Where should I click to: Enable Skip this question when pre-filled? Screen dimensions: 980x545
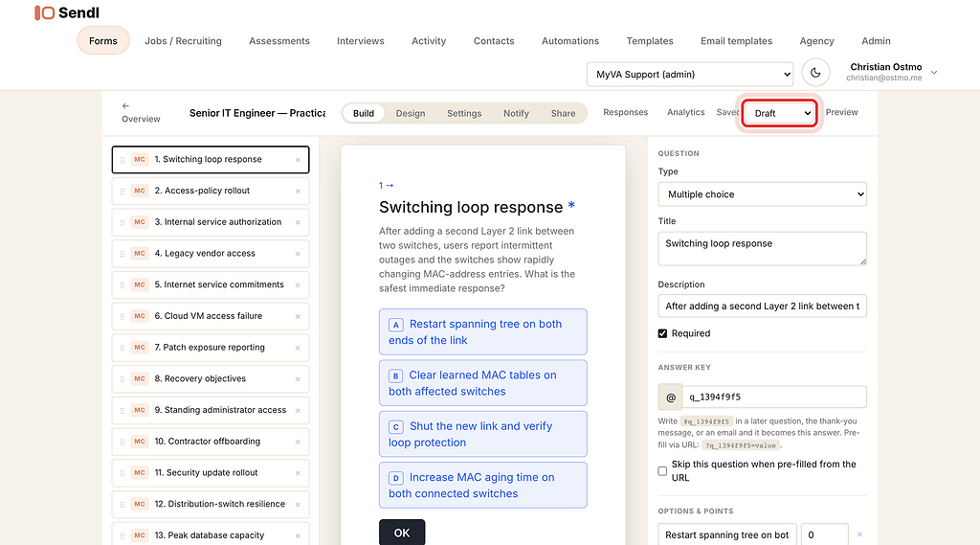662,471
